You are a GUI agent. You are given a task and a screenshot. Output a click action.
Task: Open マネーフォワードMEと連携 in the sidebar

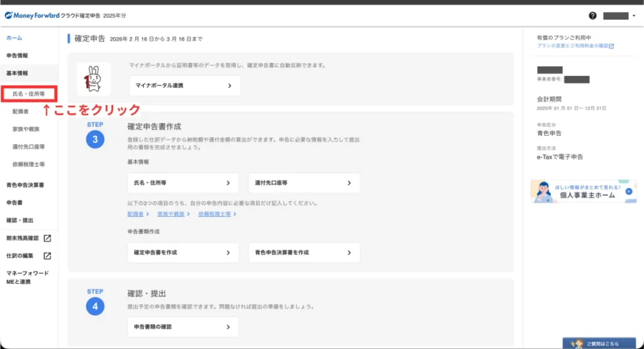pos(28,277)
